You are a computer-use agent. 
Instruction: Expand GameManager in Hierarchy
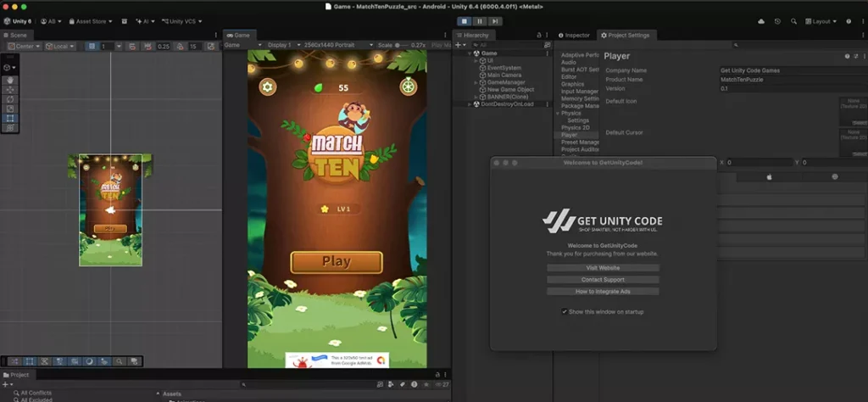(x=476, y=82)
